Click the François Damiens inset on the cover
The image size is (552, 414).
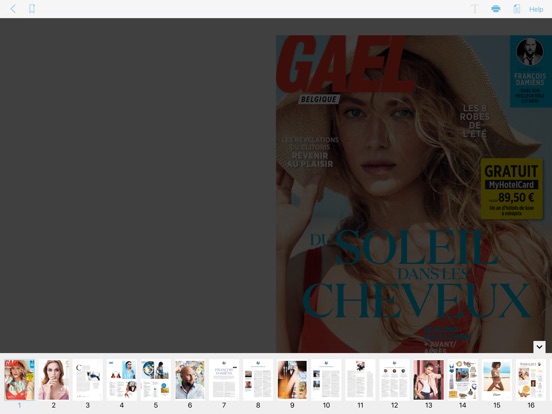click(x=530, y=71)
